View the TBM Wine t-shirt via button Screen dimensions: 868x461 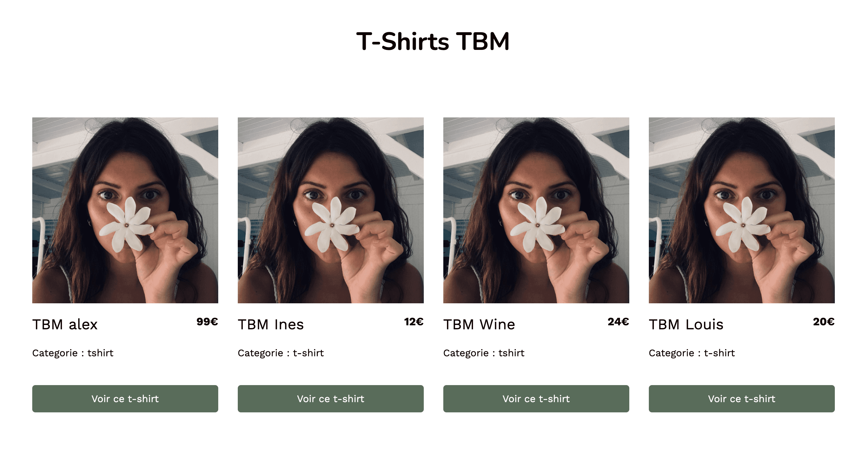[x=536, y=399]
